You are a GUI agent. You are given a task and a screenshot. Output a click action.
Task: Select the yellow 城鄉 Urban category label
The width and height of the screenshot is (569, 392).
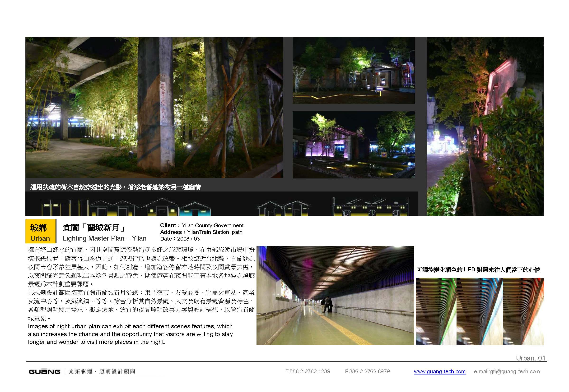click(x=40, y=231)
